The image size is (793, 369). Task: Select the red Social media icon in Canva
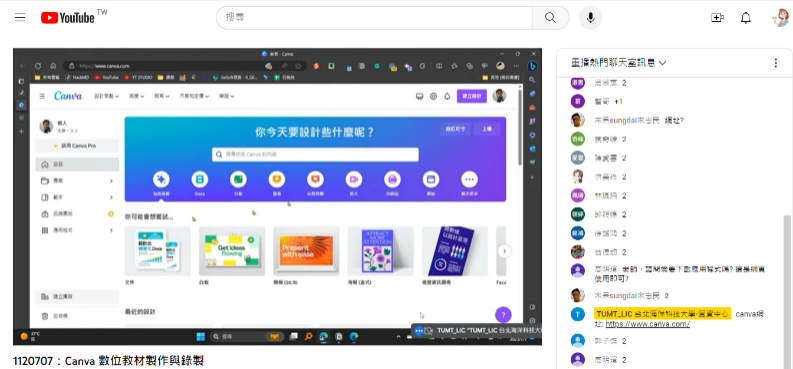pyautogui.click(x=316, y=179)
